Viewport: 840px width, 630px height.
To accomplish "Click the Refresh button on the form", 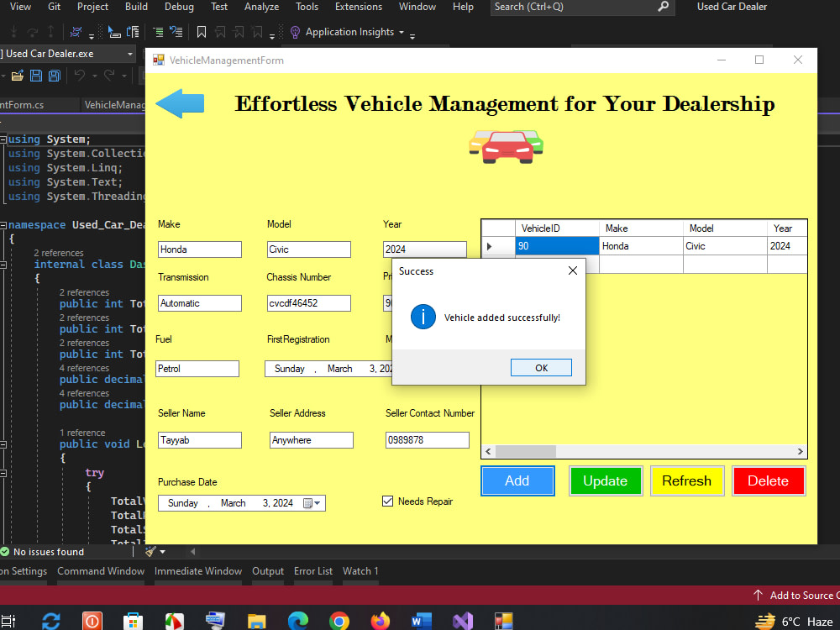I will (687, 480).
